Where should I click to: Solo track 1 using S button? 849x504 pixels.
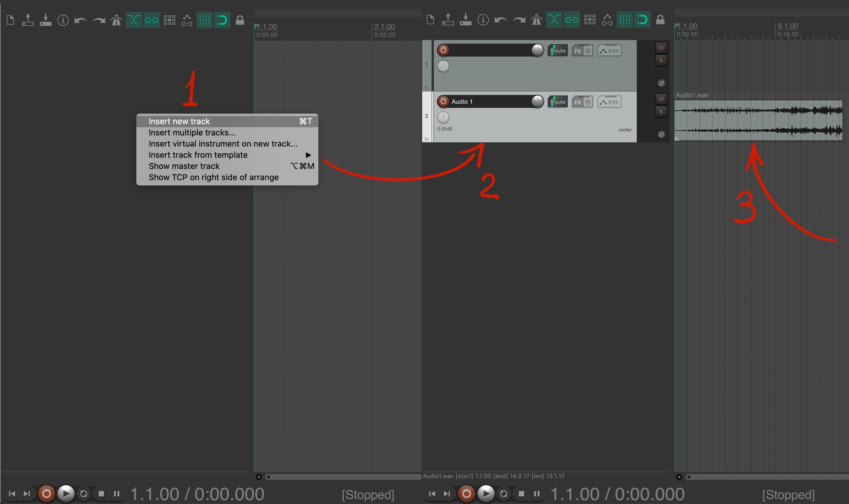tap(661, 61)
